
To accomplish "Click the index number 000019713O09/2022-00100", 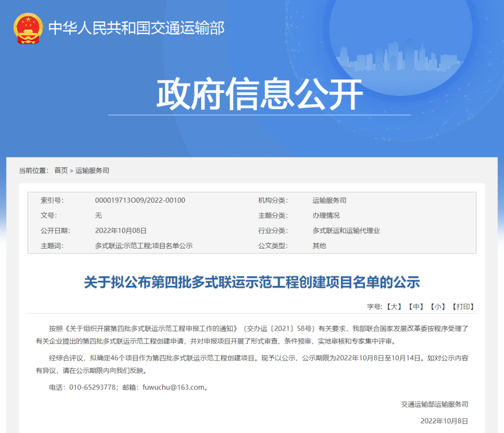I will tap(140, 200).
